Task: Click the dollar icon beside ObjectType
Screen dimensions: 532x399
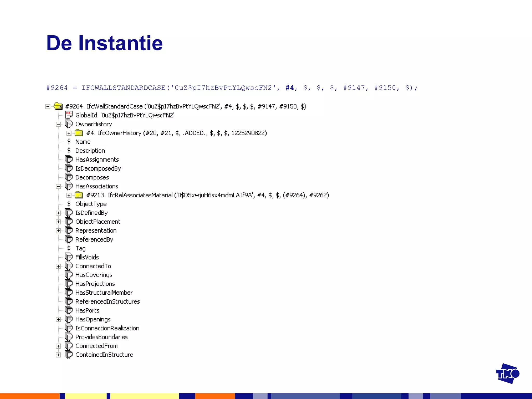Action: [69, 204]
